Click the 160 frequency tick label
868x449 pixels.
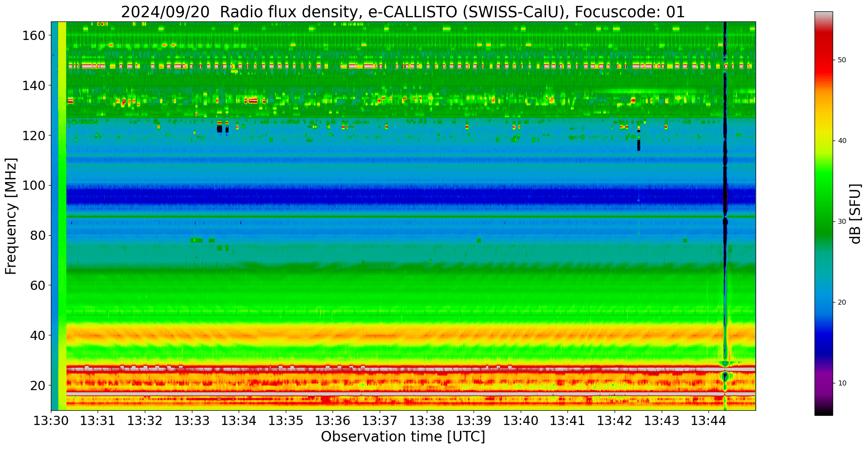tap(34, 36)
